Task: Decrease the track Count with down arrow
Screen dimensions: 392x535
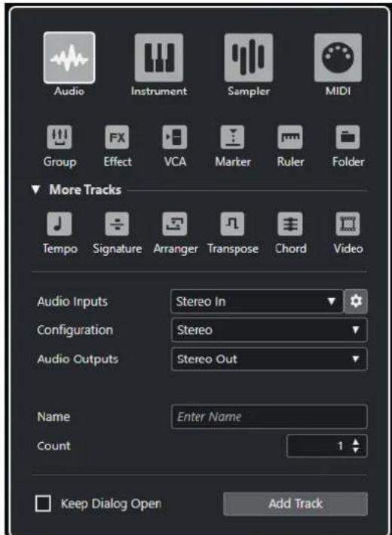Action: [x=356, y=450]
